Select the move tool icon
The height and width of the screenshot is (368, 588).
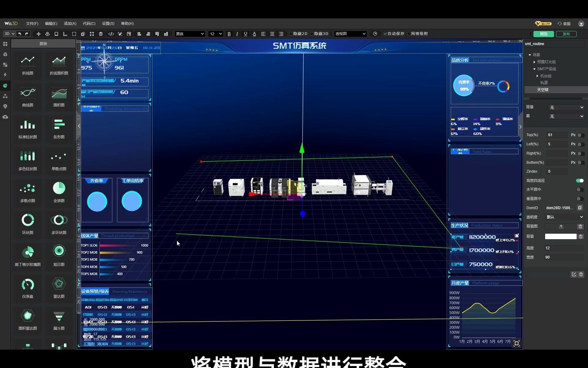[38, 34]
